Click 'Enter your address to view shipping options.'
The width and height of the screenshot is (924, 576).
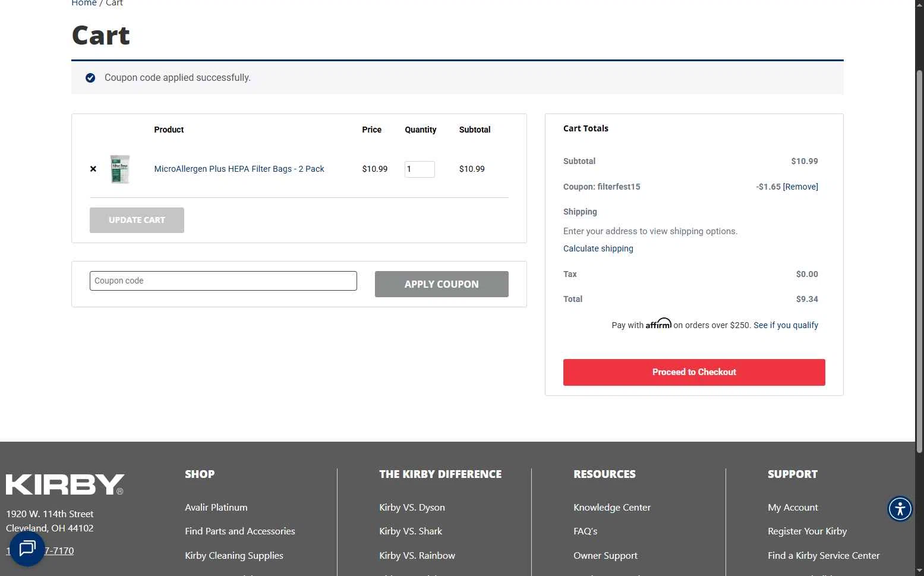650,231
